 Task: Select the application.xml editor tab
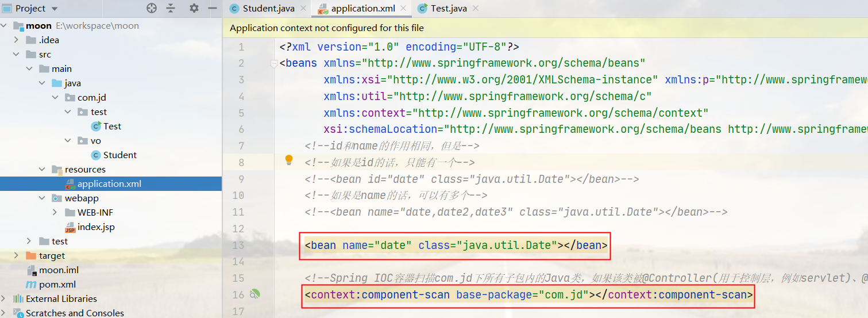(x=363, y=9)
